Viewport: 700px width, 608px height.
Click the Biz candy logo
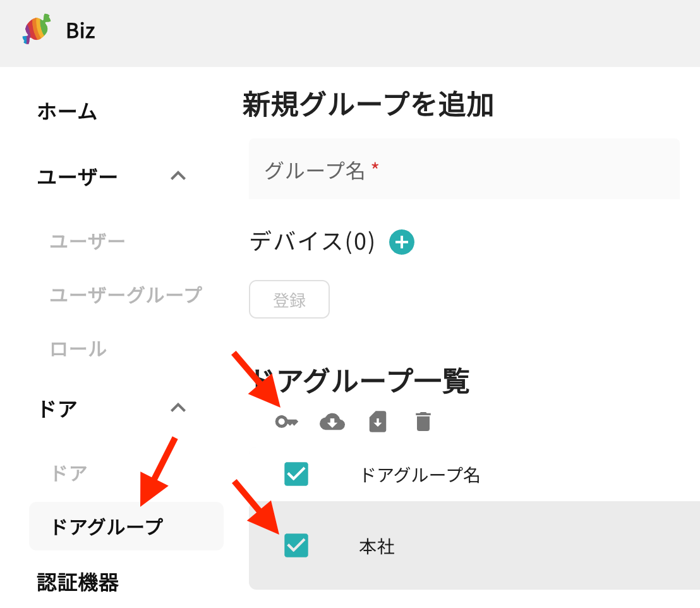point(37,30)
